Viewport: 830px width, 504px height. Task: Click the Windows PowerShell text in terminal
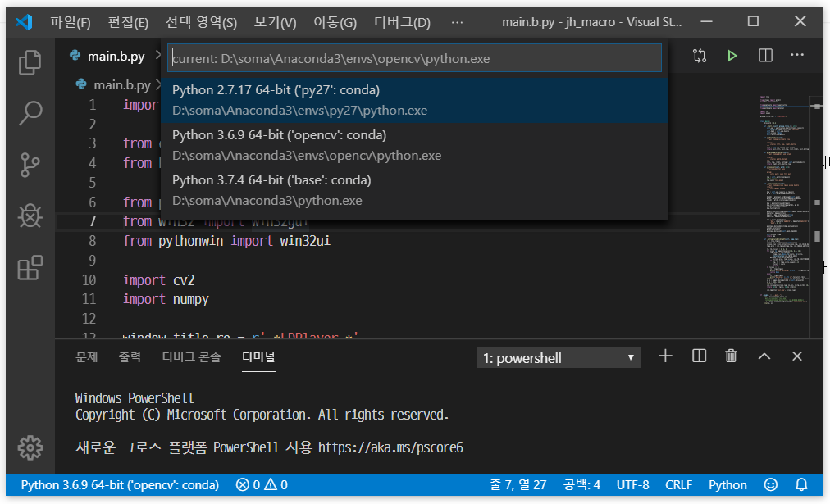click(135, 398)
